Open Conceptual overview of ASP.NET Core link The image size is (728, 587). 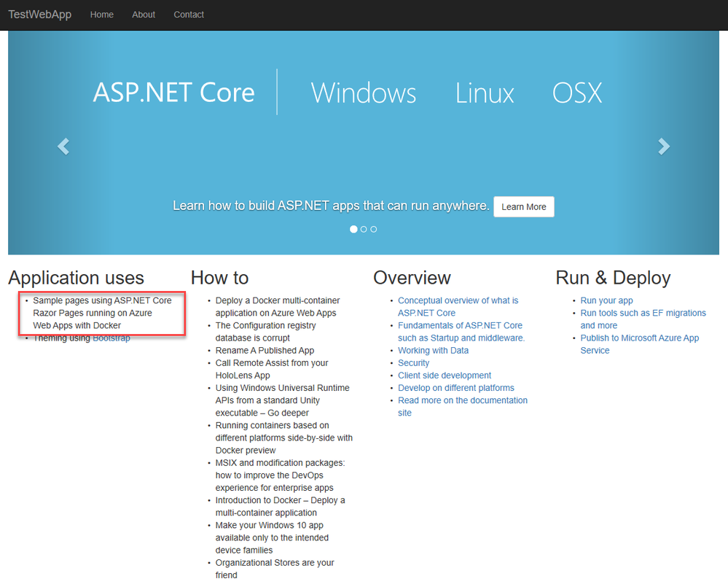pyautogui.click(x=458, y=306)
